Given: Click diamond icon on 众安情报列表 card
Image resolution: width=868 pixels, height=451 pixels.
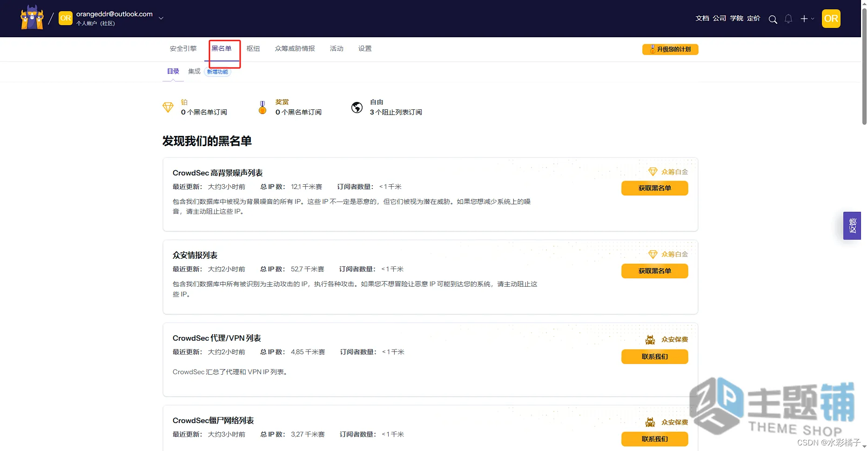Looking at the screenshot, I should [x=653, y=254].
